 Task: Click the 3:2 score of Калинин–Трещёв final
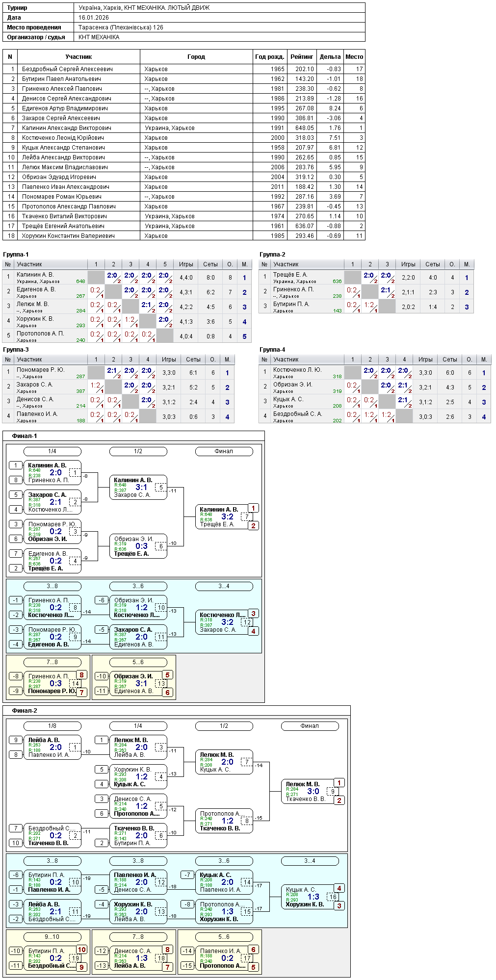coord(227,516)
